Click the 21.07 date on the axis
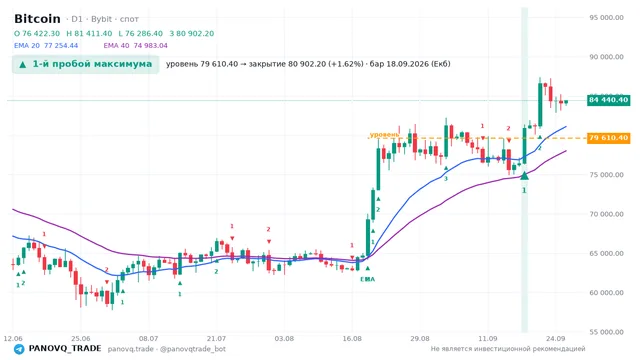This screenshot has height=360, width=640. tap(216, 338)
